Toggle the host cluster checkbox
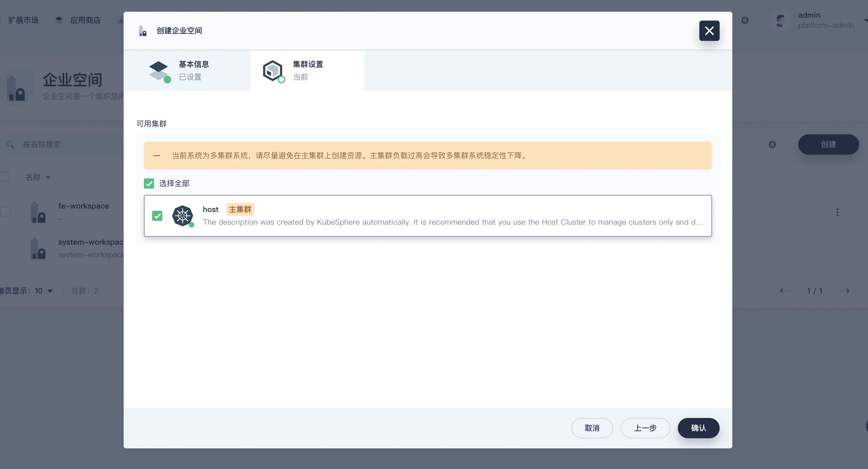 157,215
